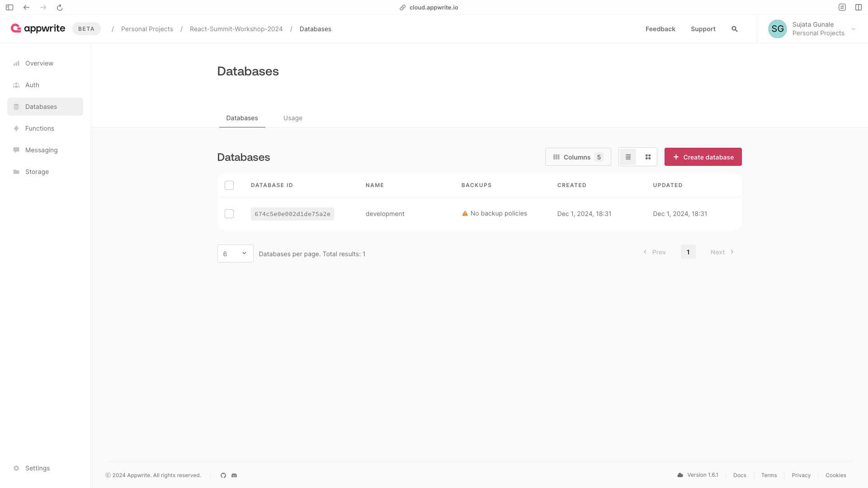Select the development database row checkbox
Viewport: 868px width, 488px height.
click(229, 214)
